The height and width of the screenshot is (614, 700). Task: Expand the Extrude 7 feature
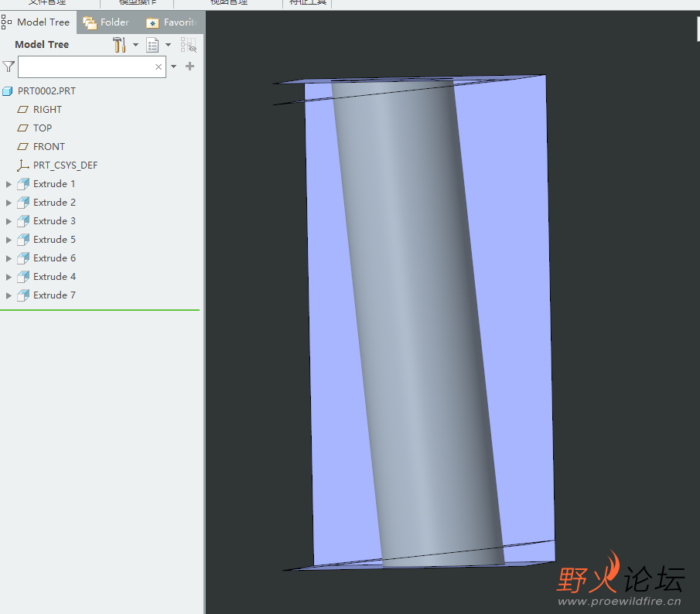click(9, 295)
